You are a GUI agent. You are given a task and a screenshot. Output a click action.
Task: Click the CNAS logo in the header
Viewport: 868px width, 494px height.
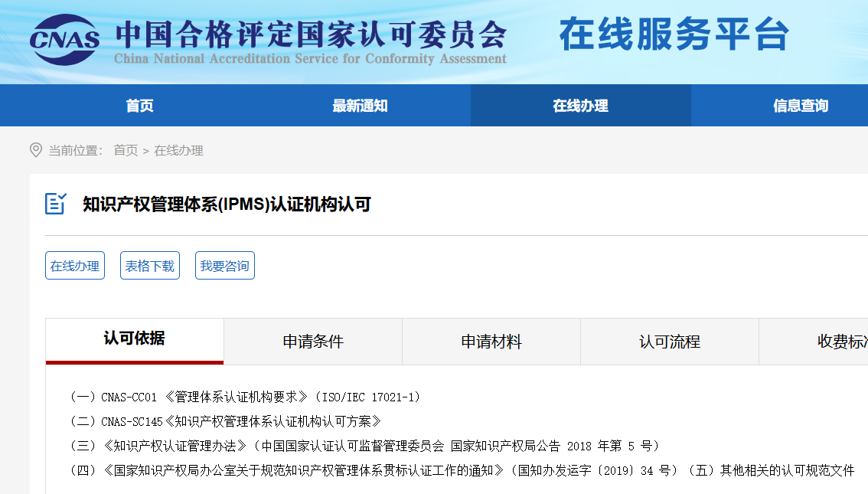[65, 40]
